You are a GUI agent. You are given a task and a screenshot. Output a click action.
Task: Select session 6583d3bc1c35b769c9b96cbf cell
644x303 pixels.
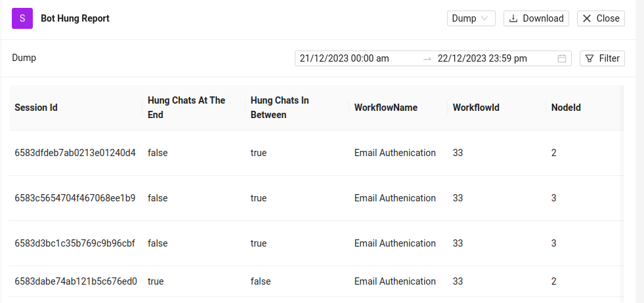[x=75, y=243]
